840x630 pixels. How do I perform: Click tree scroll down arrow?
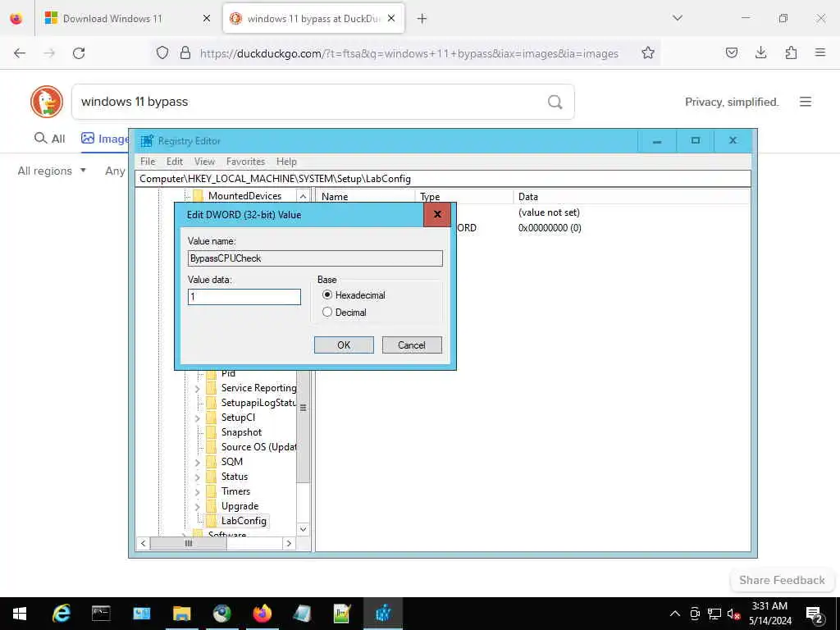point(304,529)
